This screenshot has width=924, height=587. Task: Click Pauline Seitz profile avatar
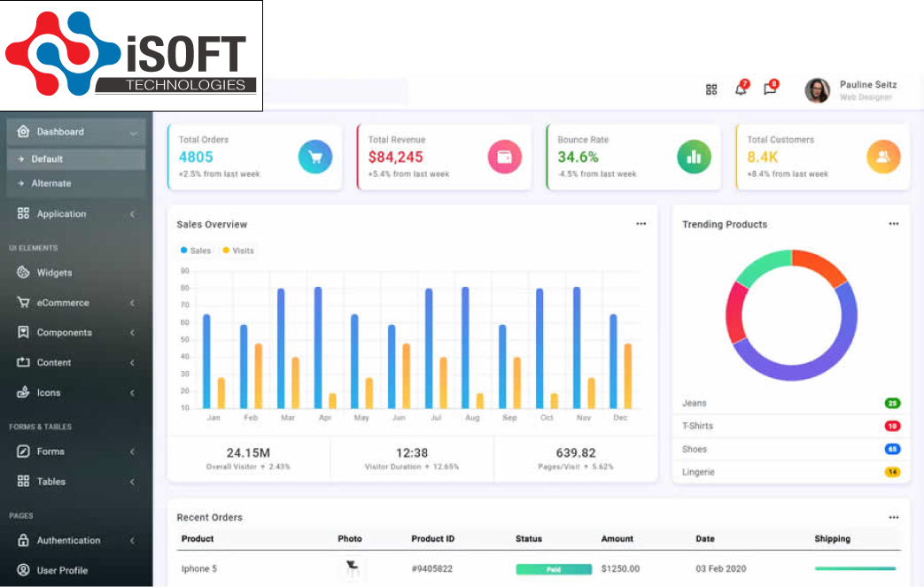[x=817, y=90]
